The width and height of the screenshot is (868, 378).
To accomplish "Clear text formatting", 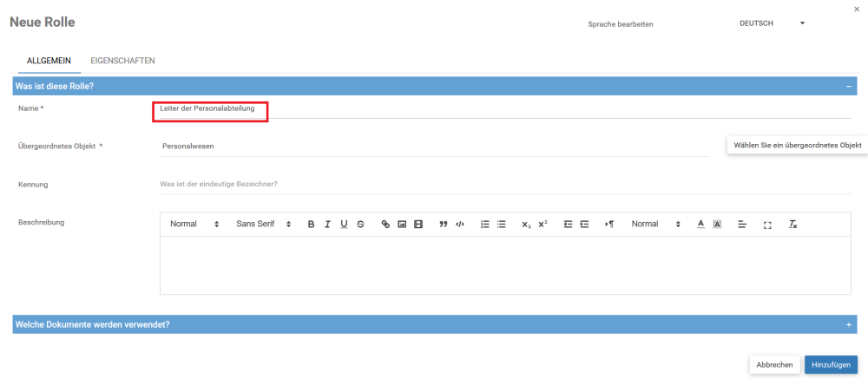I will tap(792, 225).
